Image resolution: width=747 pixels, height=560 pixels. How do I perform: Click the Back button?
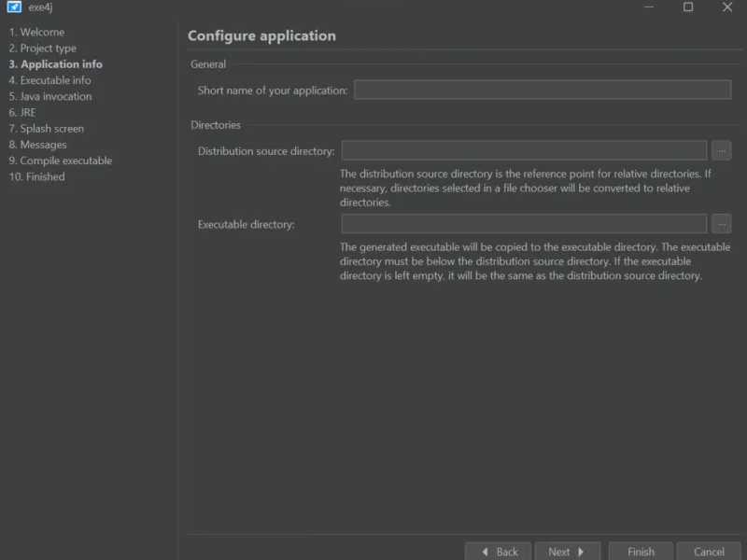[x=498, y=552]
